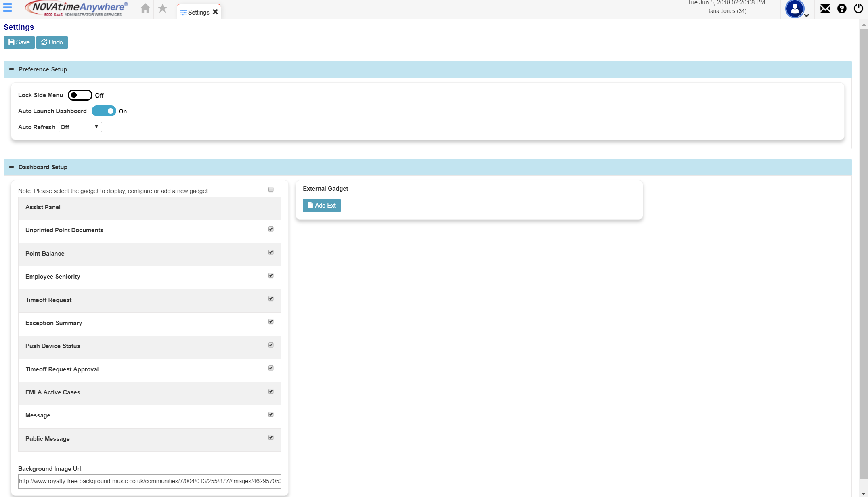This screenshot has height=497, width=868.
Task: Close the Settings tab
Action: click(215, 12)
